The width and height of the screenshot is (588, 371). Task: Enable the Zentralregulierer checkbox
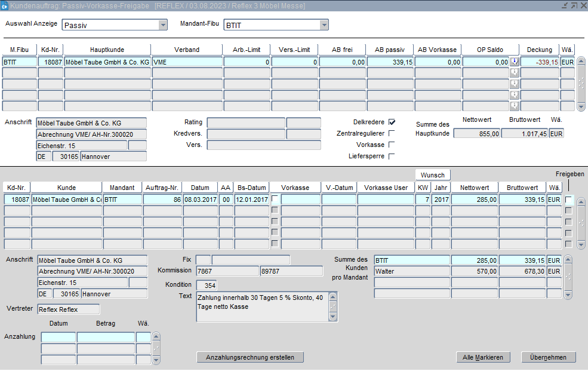click(392, 133)
